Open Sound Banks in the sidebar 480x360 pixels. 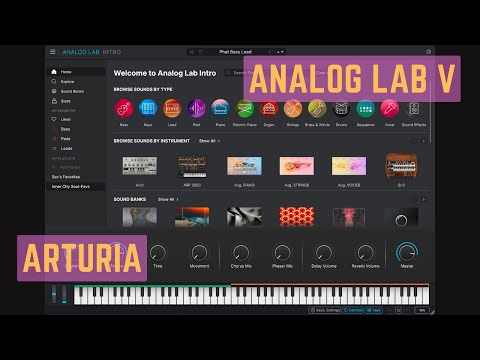point(76,91)
